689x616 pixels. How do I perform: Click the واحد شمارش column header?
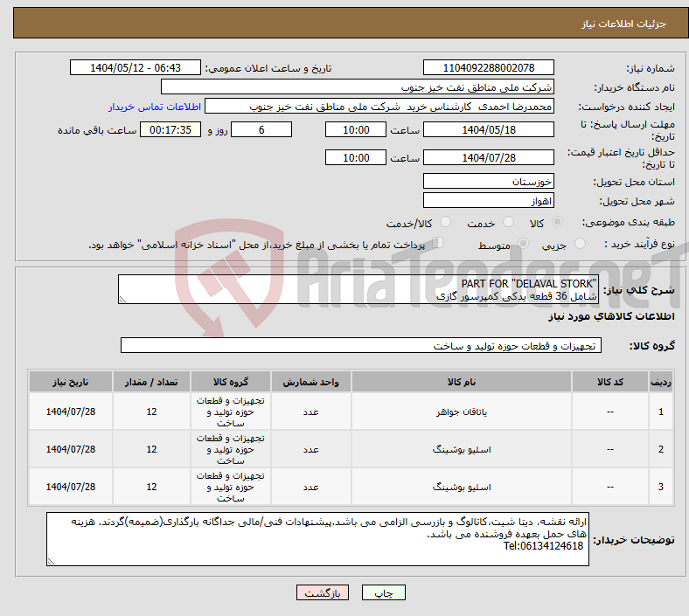pos(310,382)
